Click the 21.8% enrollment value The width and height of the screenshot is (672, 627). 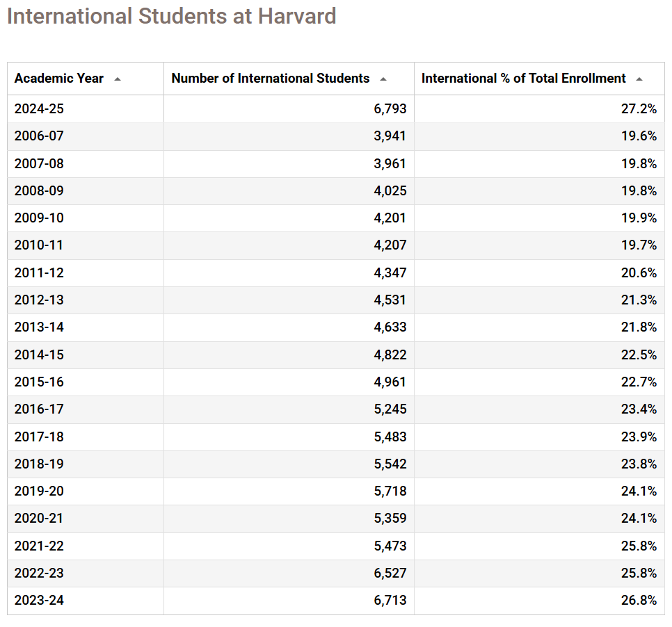(639, 327)
